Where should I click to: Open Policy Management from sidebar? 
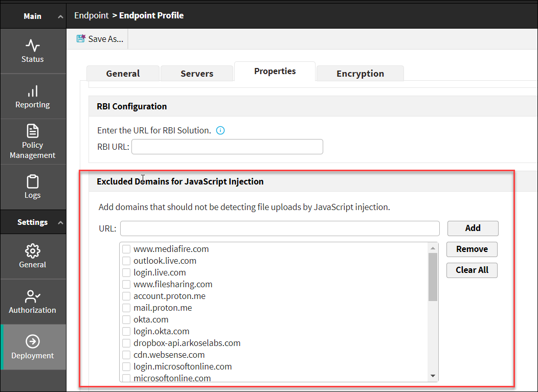[33, 142]
